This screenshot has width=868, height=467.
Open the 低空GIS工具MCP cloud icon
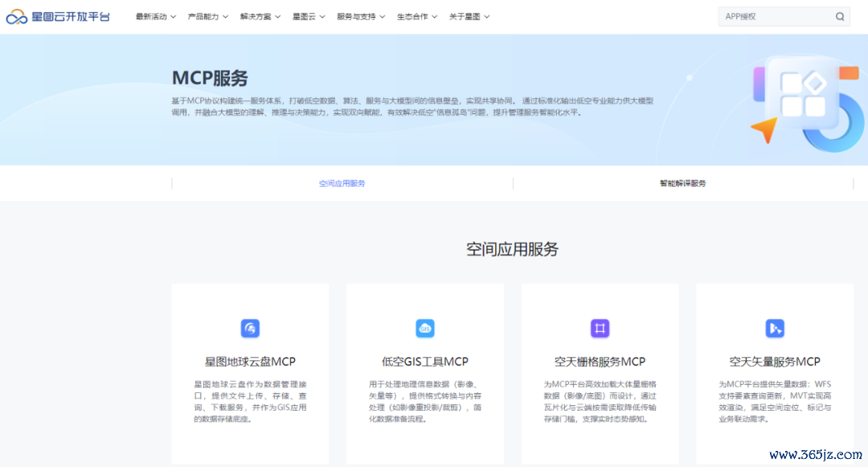click(x=425, y=328)
